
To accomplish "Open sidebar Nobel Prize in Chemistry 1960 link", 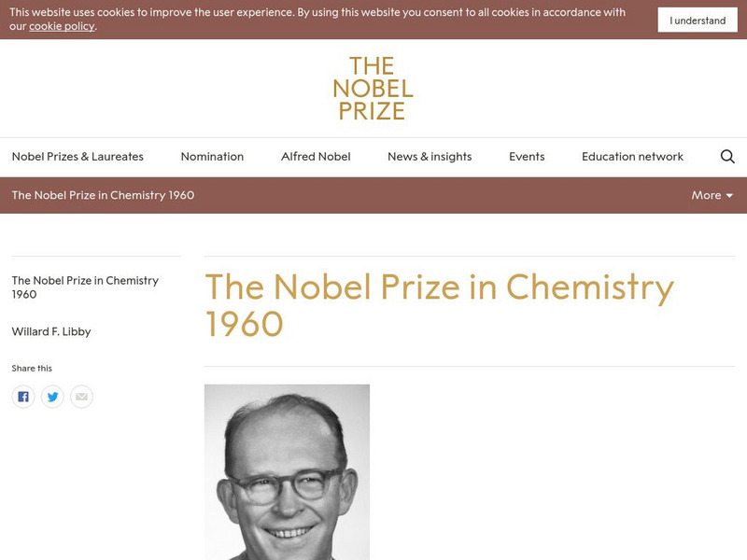I will click(x=85, y=287).
